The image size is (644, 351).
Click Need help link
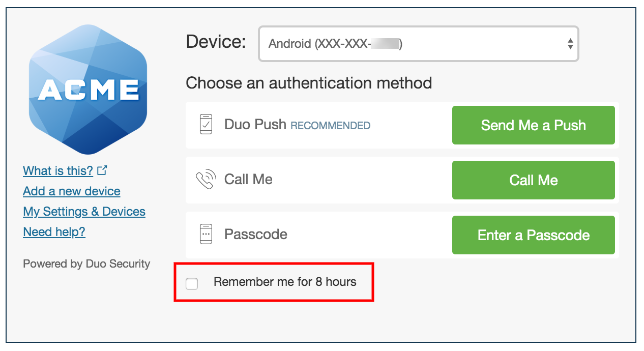54,232
